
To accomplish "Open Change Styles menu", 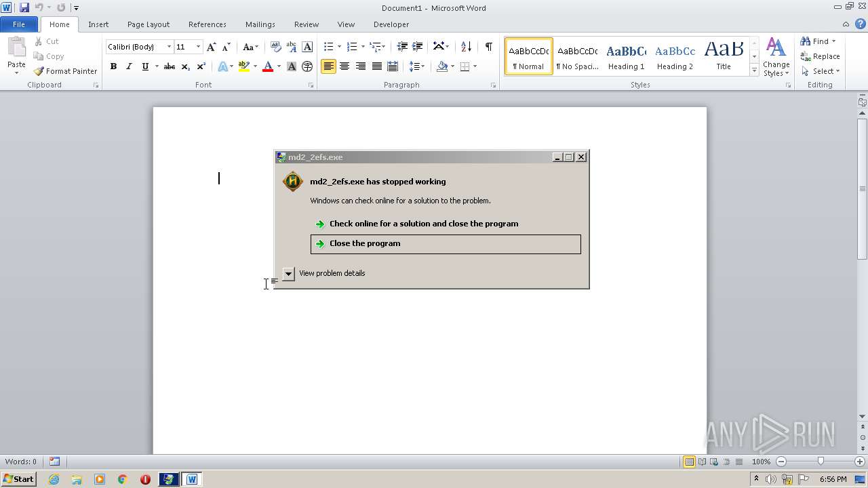I will pyautogui.click(x=776, y=58).
